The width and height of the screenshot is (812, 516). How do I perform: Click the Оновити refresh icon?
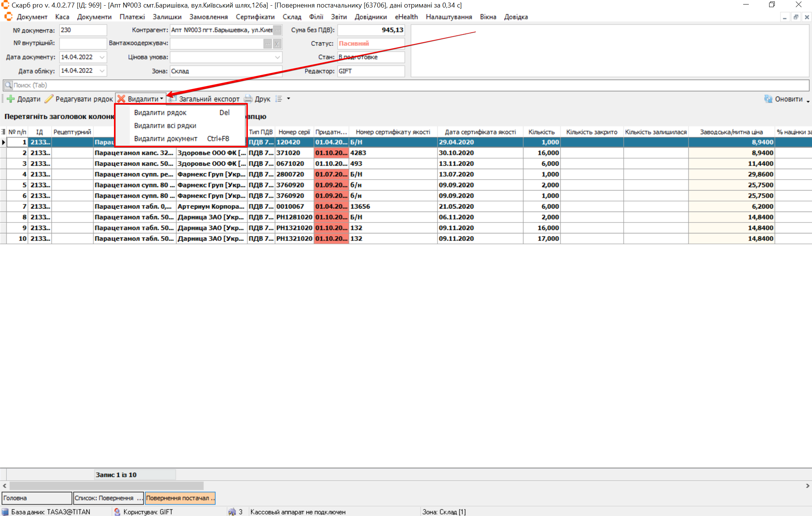coord(768,99)
